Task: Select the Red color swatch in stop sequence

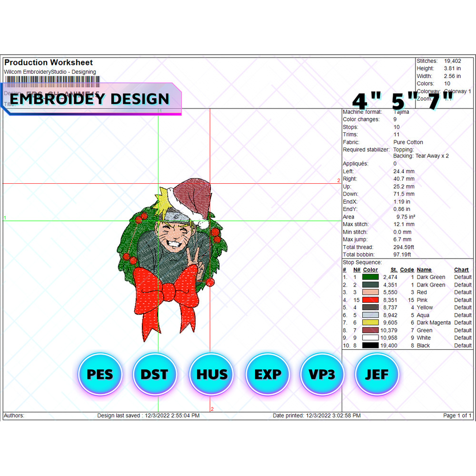Action: point(369,292)
